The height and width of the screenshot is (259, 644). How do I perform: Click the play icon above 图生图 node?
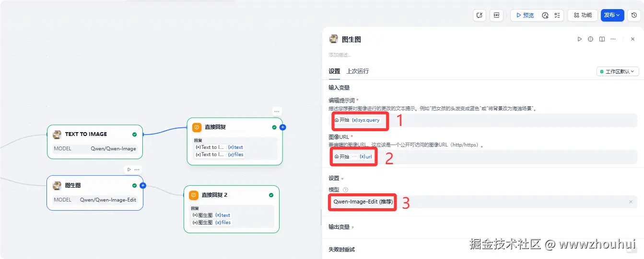pyautogui.click(x=129, y=169)
